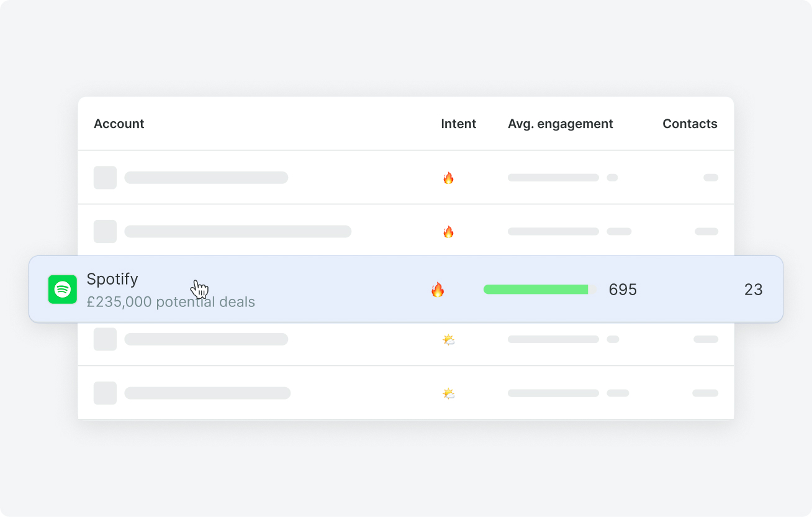Sort by Avg. engagement column header

(560, 124)
